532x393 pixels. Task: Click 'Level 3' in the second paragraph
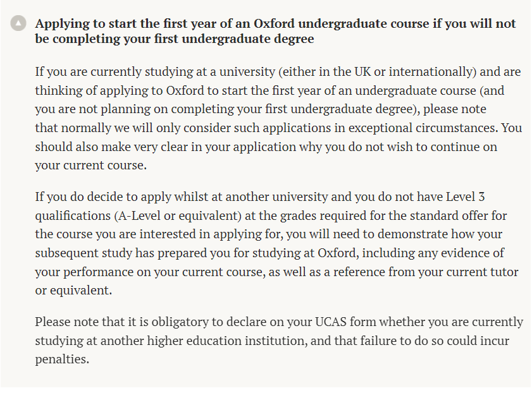(465, 197)
